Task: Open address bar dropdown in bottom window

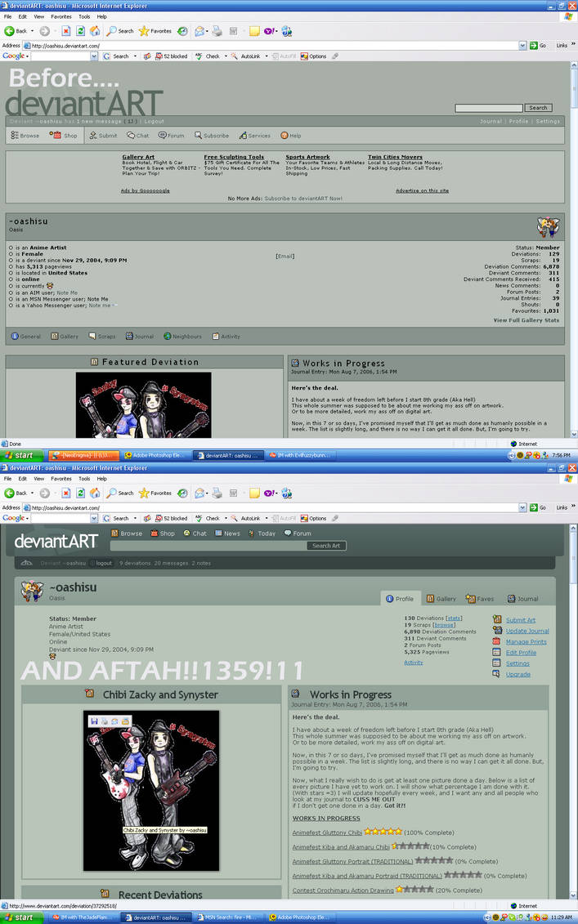Action: (x=522, y=507)
